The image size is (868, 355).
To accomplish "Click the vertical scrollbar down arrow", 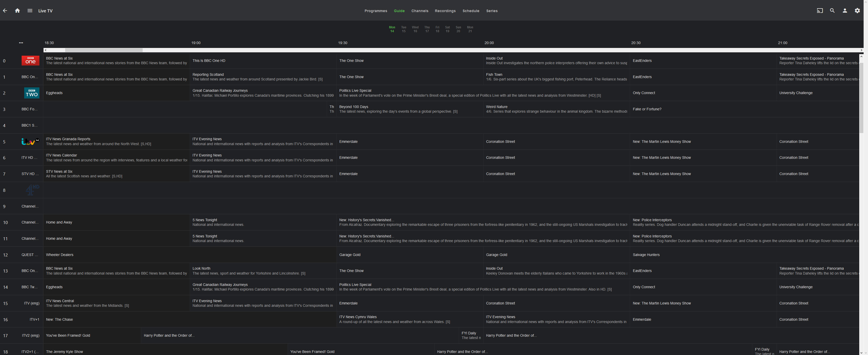I will [861, 353].
